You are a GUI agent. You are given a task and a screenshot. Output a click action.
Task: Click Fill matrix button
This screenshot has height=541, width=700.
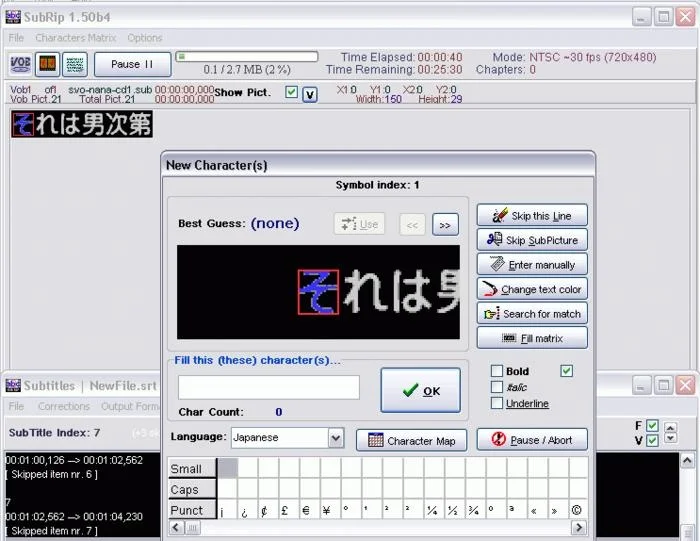(532, 338)
